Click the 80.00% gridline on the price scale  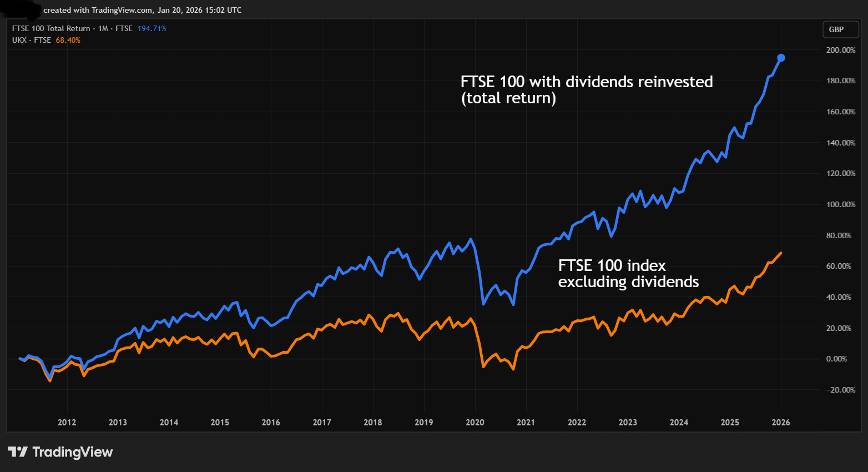(840, 235)
